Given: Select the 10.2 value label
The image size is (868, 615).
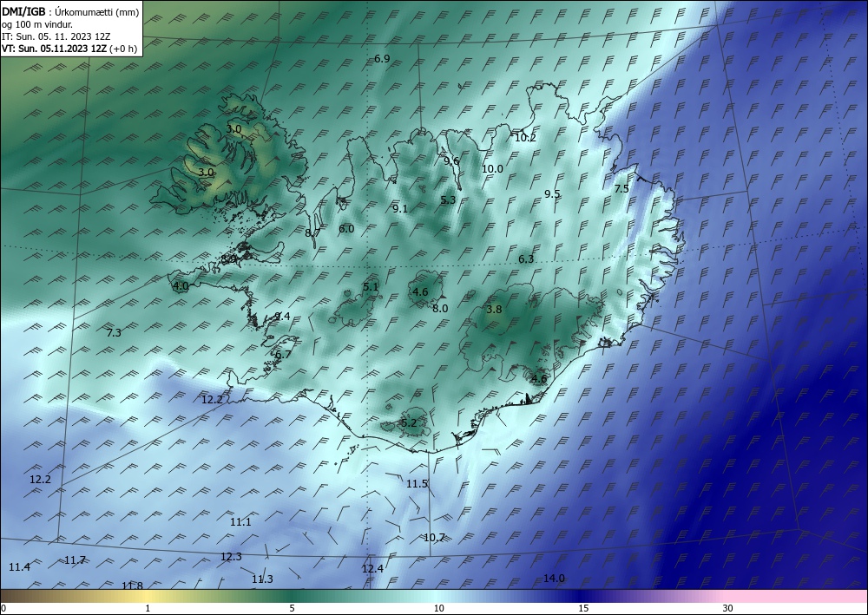Looking at the screenshot, I should pyautogui.click(x=525, y=138).
